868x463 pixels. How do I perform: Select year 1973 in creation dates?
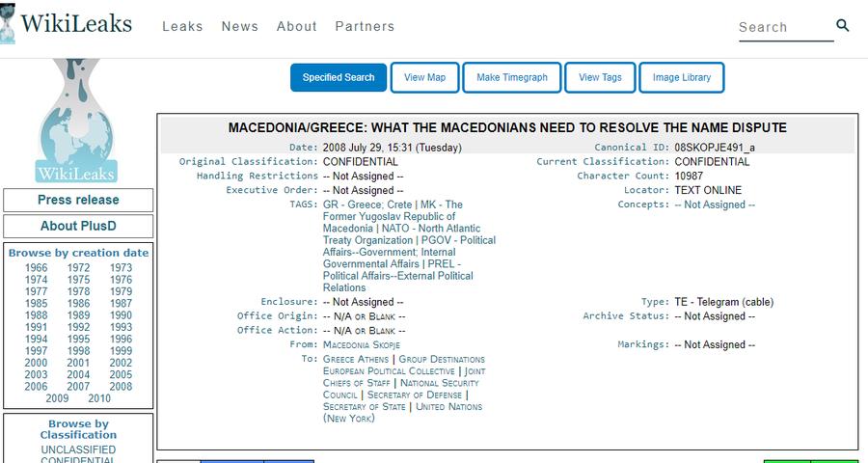click(121, 268)
